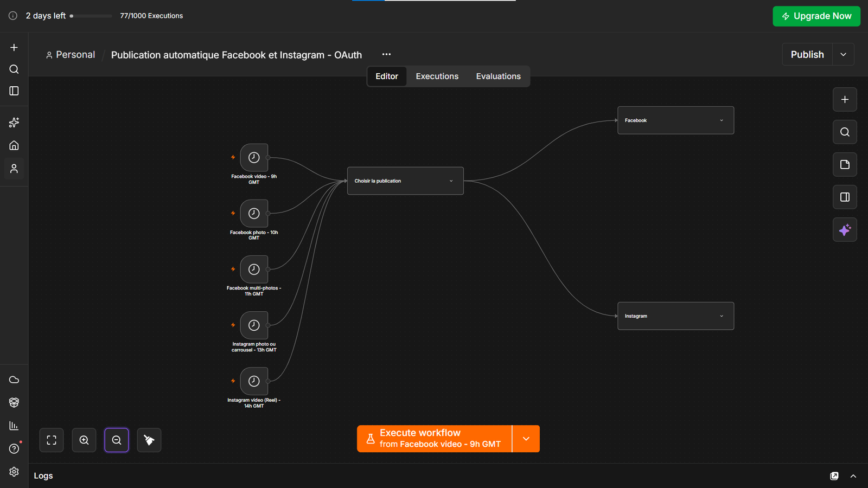Open Settings gear icon in sidebar
The width and height of the screenshot is (868, 488).
(x=14, y=472)
